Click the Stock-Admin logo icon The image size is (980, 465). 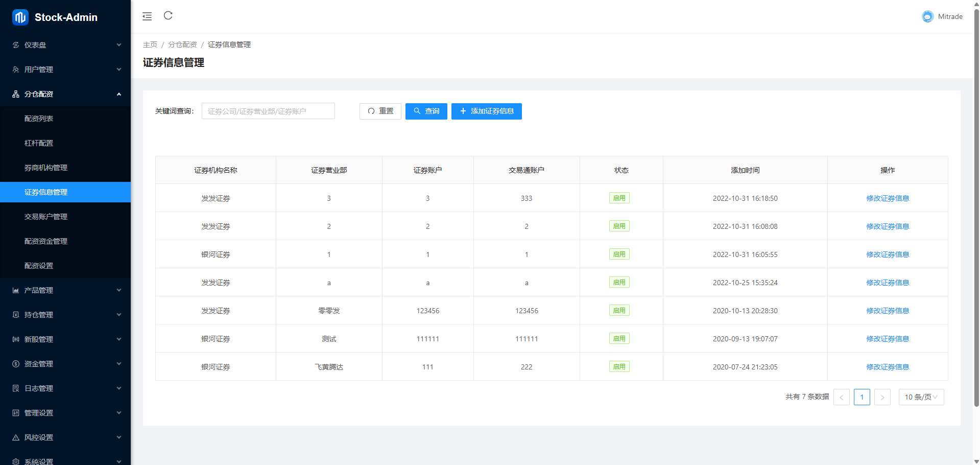pos(20,17)
